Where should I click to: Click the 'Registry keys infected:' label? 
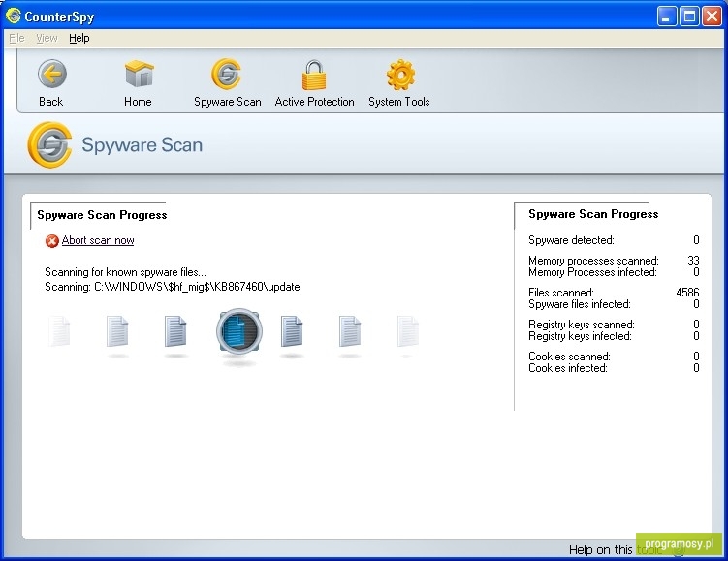tap(580, 336)
